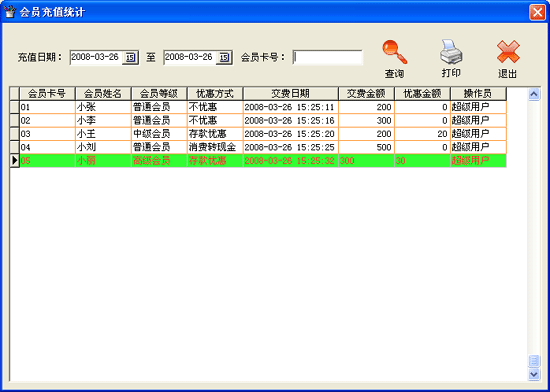Click row selector for row 01
550x392 pixels.
14,107
